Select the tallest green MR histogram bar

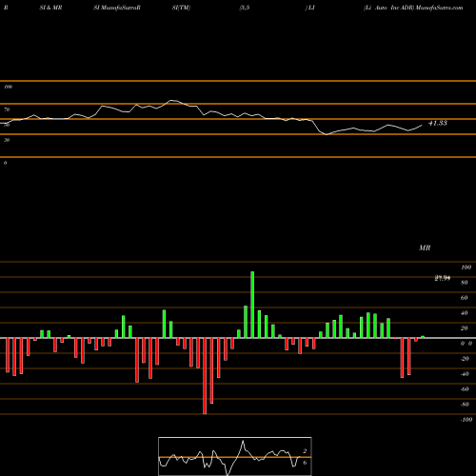point(252,305)
